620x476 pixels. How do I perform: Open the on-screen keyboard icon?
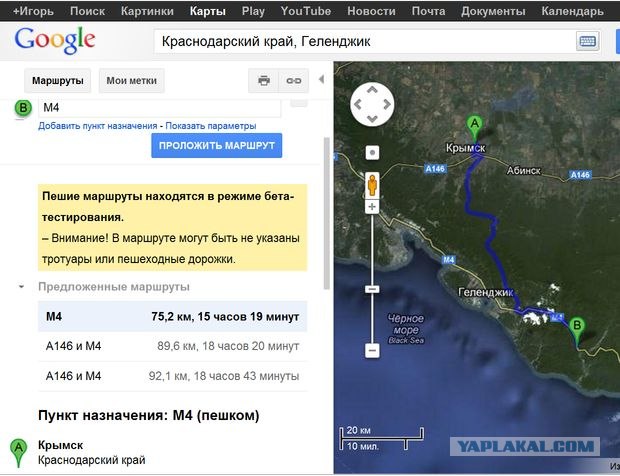(587, 41)
